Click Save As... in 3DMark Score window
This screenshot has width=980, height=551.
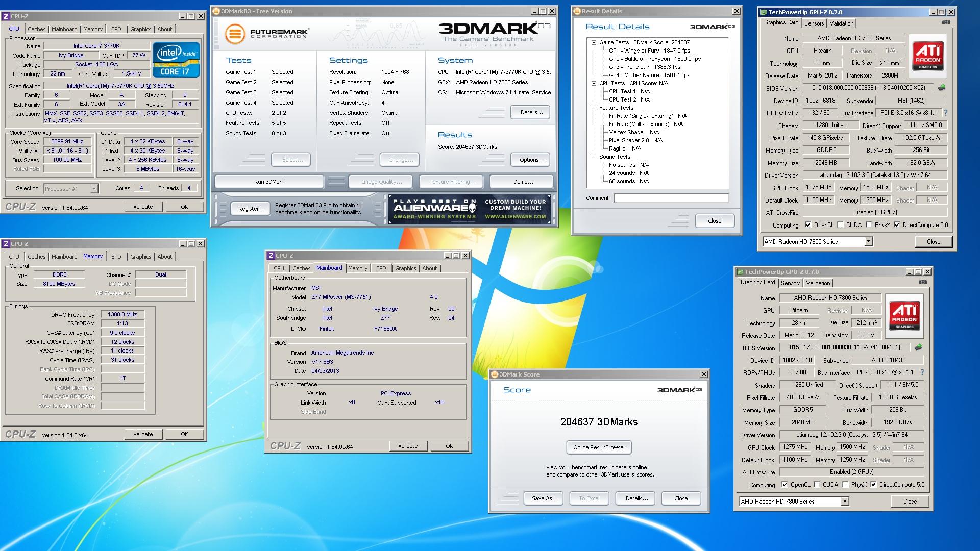pyautogui.click(x=544, y=498)
